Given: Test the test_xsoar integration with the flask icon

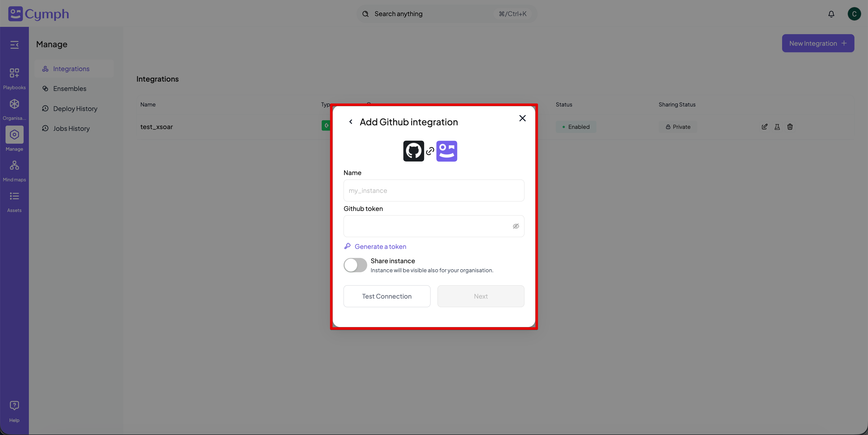Looking at the screenshot, I should pos(777,127).
